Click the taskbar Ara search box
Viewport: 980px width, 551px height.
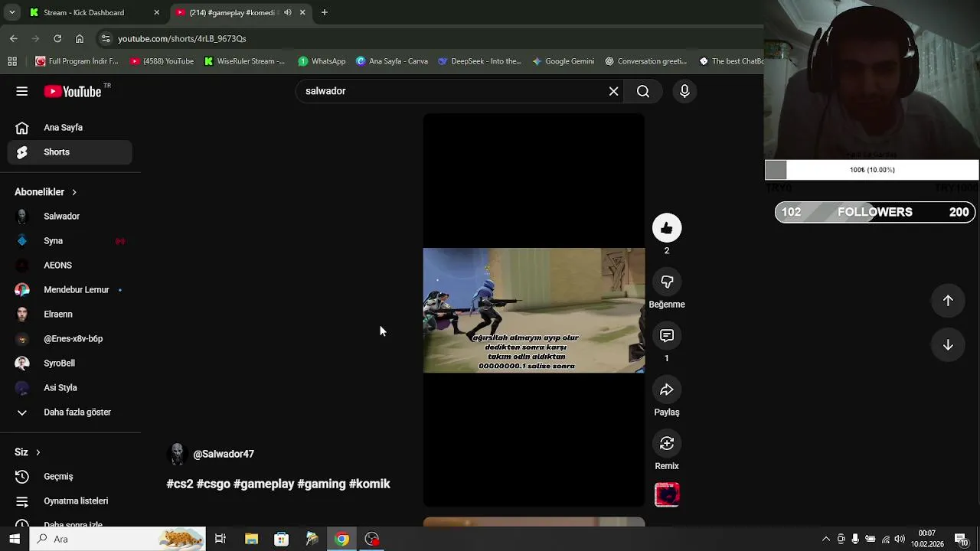tap(118, 539)
